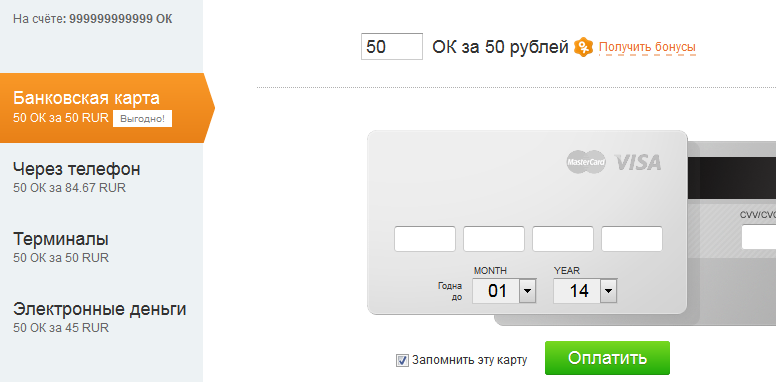Click the CVV/CVC code input field
The width and height of the screenshot is (776, 382).
[x=759, y=237]
